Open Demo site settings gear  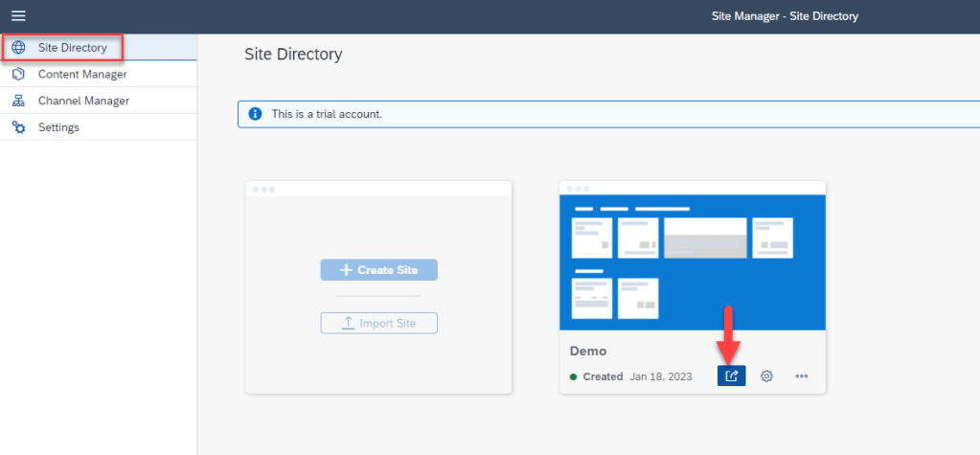pyautogui.click(x=766, y=376)
